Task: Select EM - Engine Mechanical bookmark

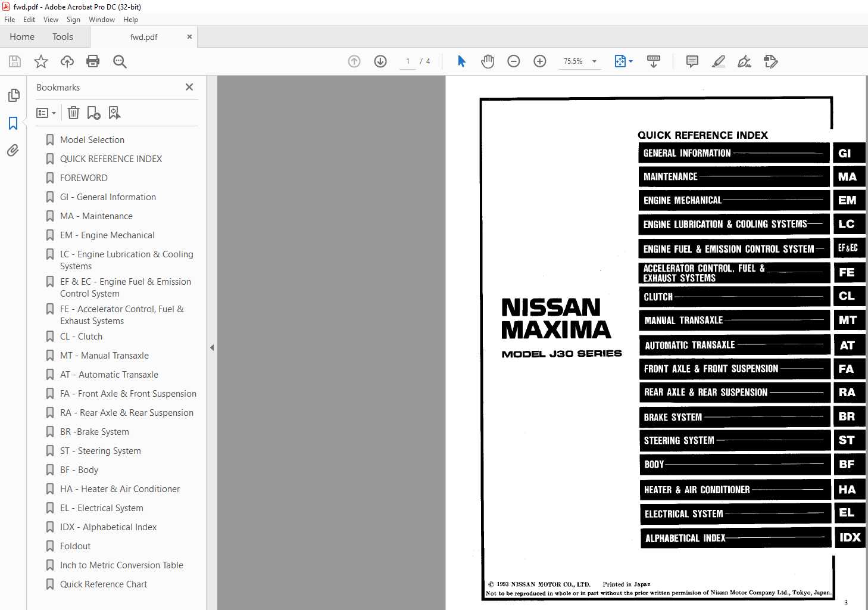Action: click(107, 235)
